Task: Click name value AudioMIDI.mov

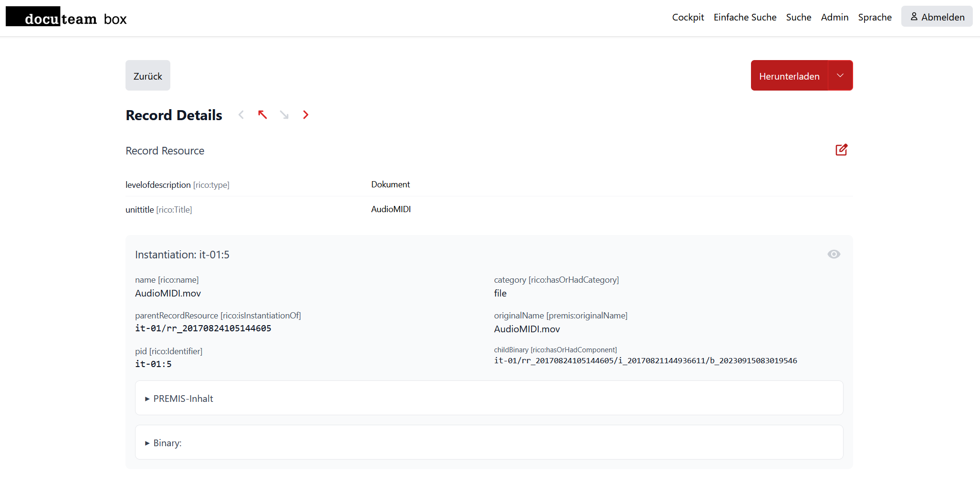Action: 168,293
